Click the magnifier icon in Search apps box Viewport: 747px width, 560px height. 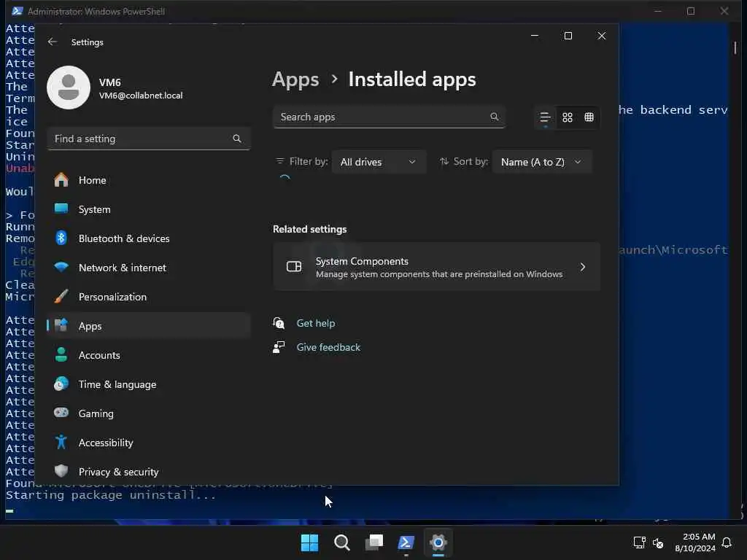click(x=494, y=117)
